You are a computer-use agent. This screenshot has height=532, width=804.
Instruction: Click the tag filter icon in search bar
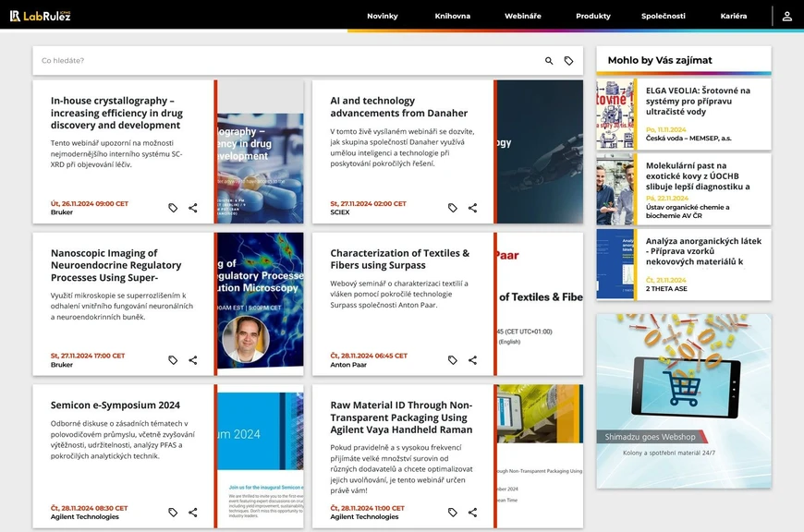point(568,60)
